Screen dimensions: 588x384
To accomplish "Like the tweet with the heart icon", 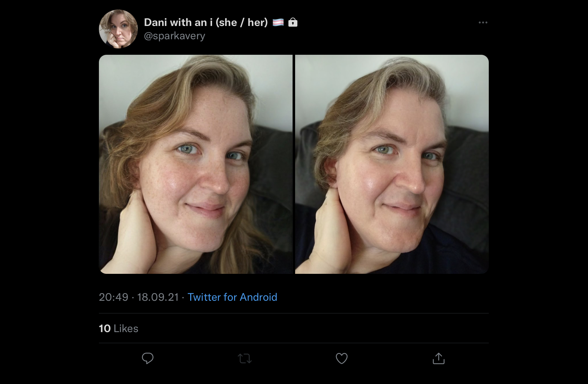I will point(342,358).
